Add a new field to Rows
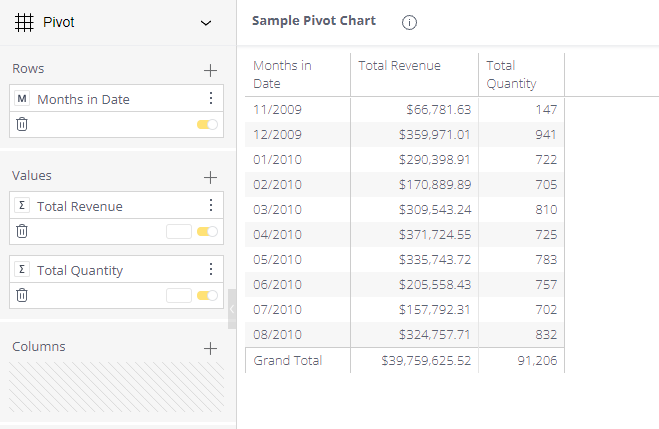This screenshot has height=429, width=659. click(210, 70)
